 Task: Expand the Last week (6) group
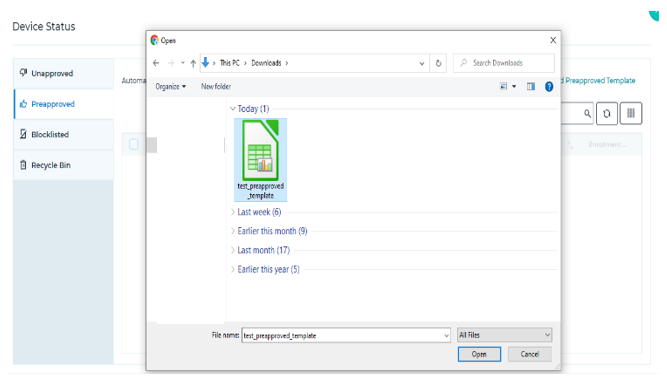tap(233, 212)
